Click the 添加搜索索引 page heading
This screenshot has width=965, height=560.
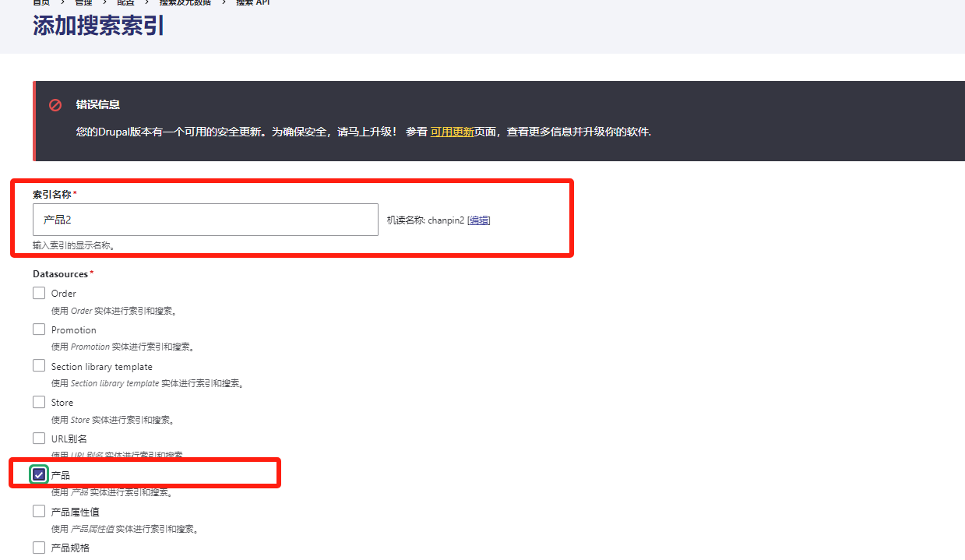point(99,25)
